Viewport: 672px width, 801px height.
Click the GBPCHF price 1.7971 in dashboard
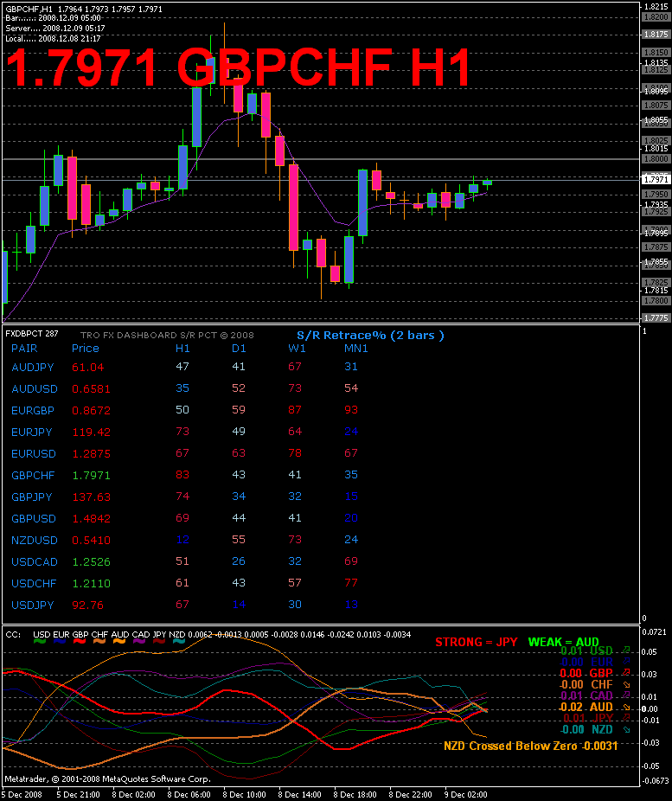pyautogui.click(x=92, y=476)
